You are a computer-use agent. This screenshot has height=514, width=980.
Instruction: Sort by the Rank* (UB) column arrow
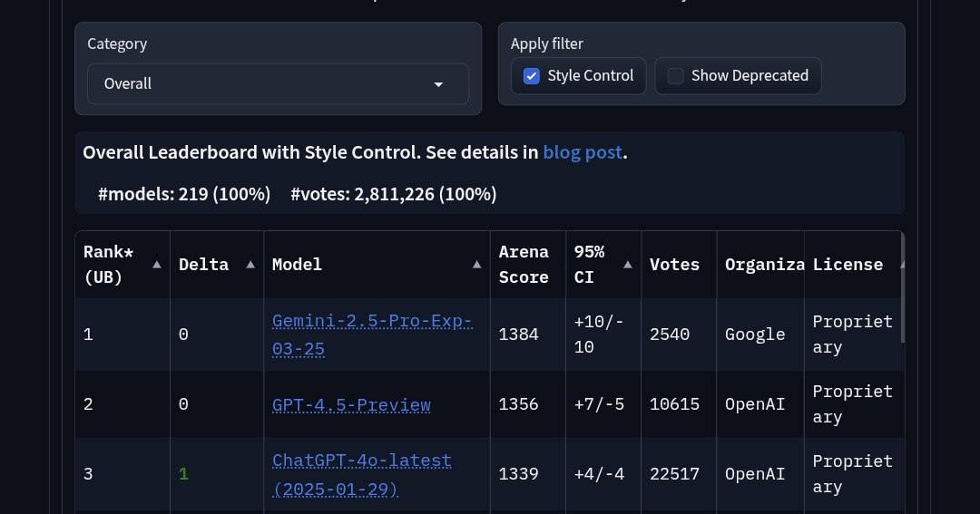coord(157,265)
